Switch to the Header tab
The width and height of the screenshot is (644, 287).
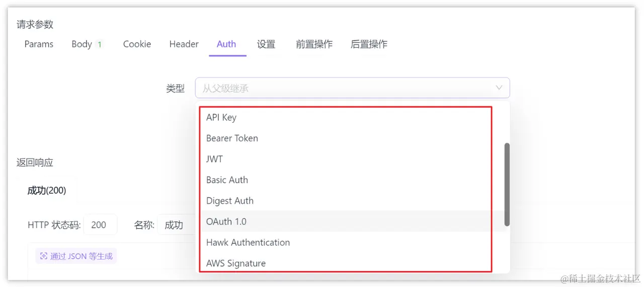pyautogui.click(x=184, y=44)
